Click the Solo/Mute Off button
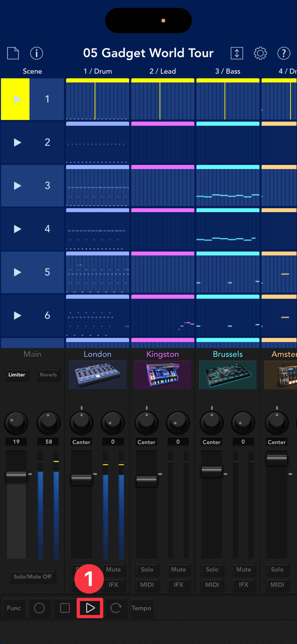 pyautogui.click(x=33, y=576)
